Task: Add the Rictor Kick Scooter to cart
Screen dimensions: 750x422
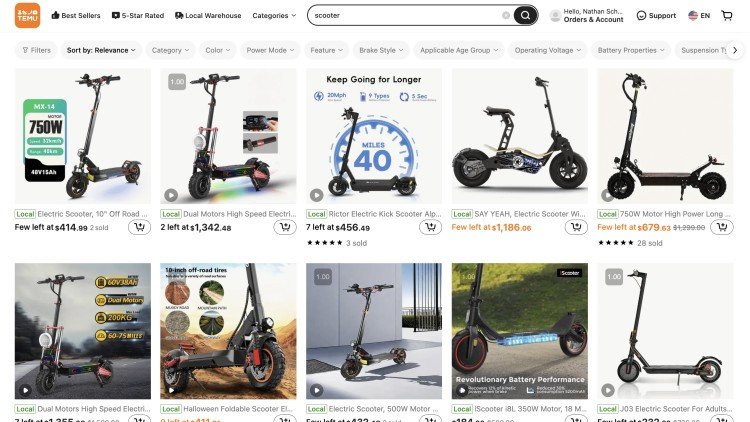Action: point(430,227)
